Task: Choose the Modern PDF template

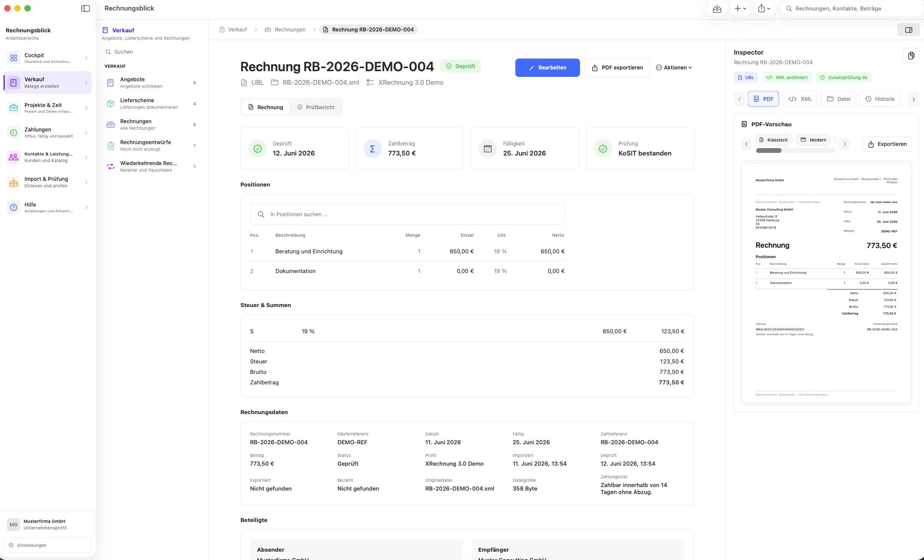Action: tap(813, 140)
